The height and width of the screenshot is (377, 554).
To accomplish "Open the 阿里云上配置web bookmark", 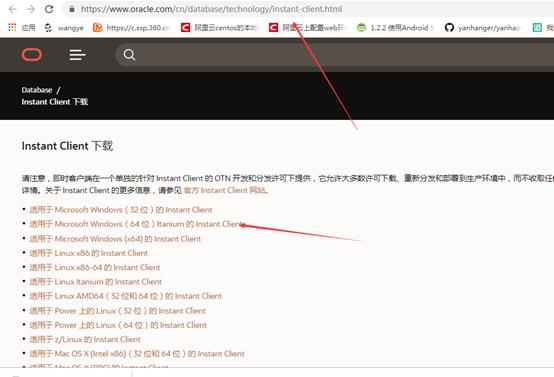I will click(308, 28).
